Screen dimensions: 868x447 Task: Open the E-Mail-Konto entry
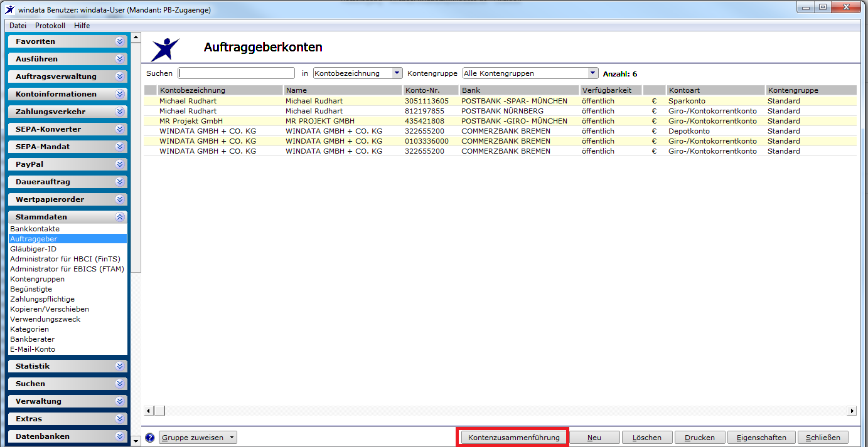click(33, 349)
